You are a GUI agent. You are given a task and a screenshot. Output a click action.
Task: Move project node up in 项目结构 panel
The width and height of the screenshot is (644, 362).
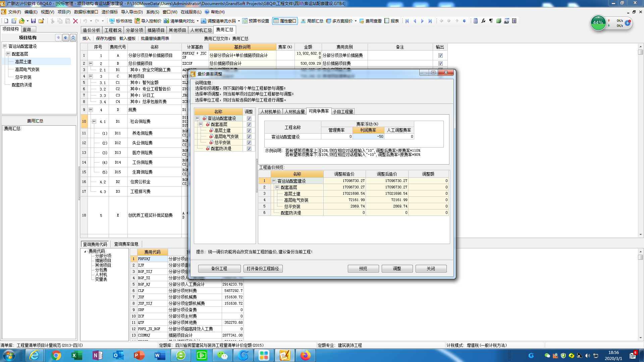[x=58, y=38]
